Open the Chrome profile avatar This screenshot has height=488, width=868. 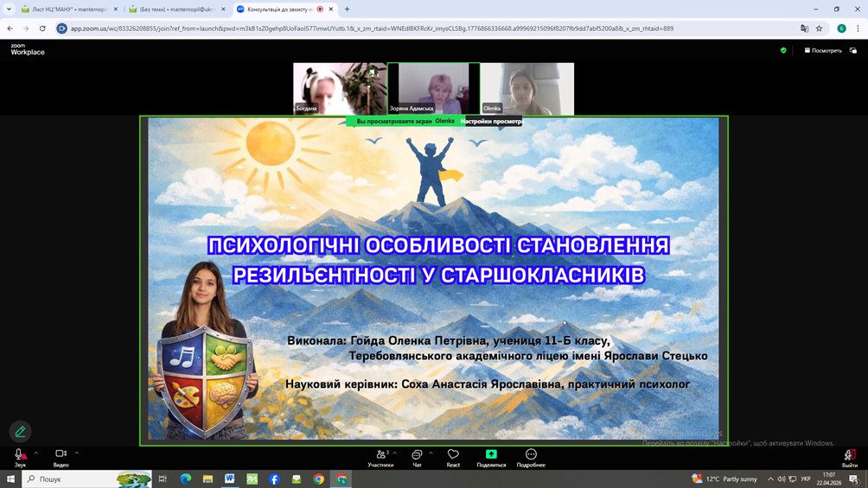[841, 29]
